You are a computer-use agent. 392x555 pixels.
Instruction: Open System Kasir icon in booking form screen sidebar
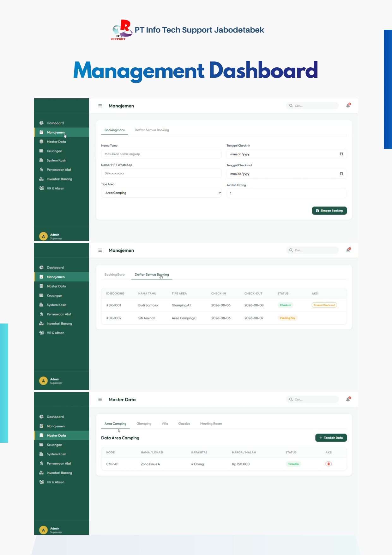click(41, 160)
